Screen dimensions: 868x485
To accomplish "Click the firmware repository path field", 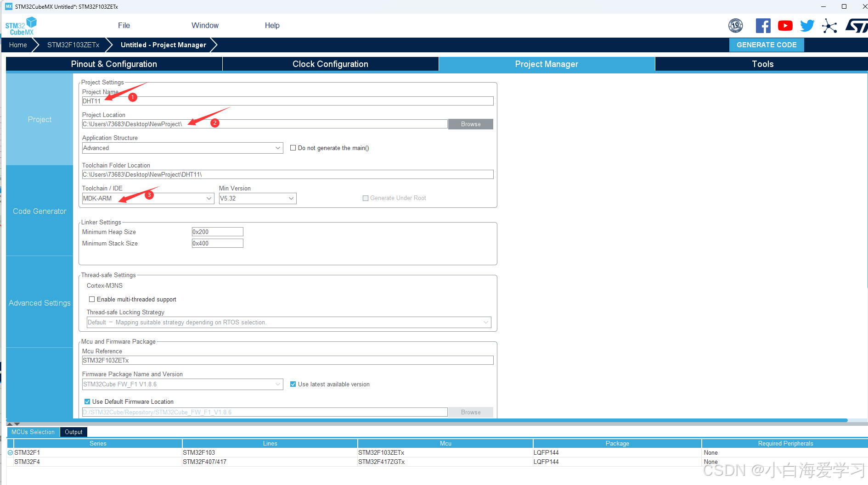I will click(265, 412).
